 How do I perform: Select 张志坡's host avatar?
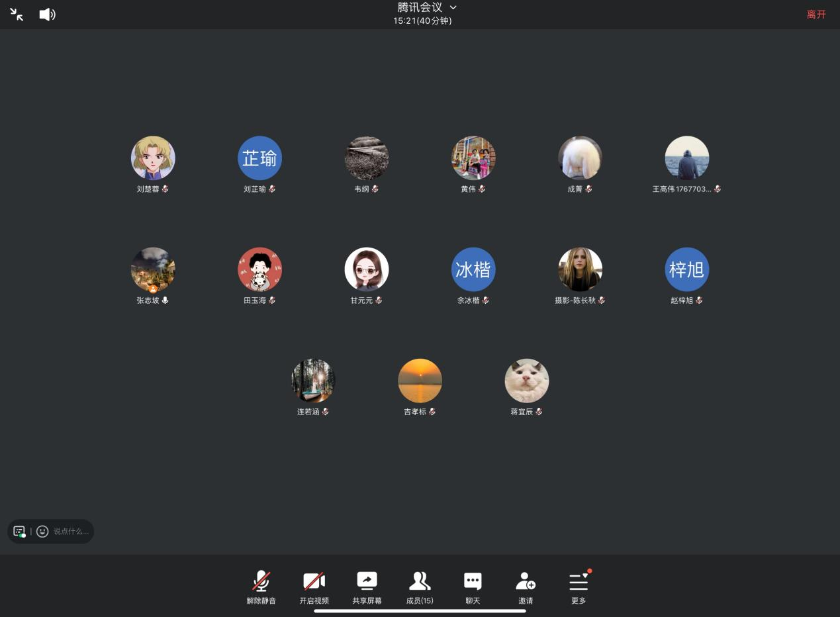tap(153, 269)
